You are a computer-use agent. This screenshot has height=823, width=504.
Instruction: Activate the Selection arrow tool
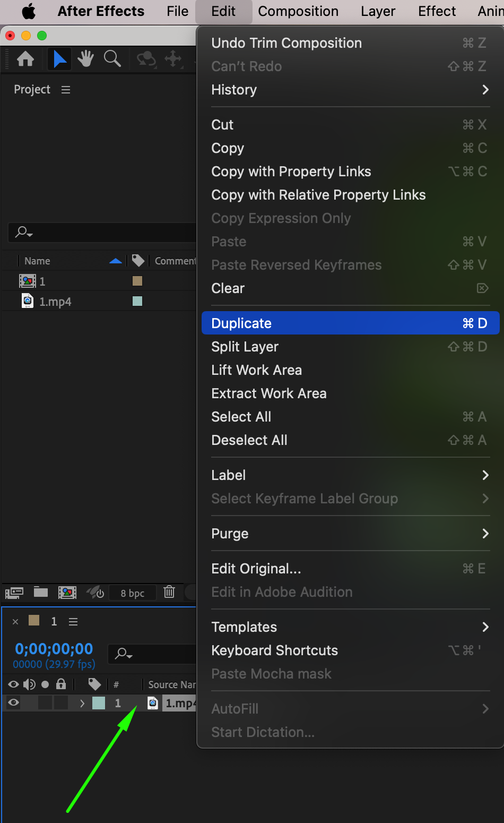pos(59,59)
